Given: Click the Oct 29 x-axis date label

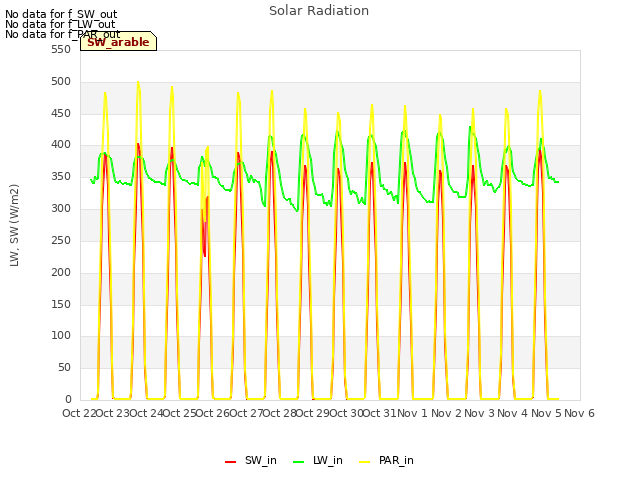Looking at the screenshot, I should click(x=313, y=413).
